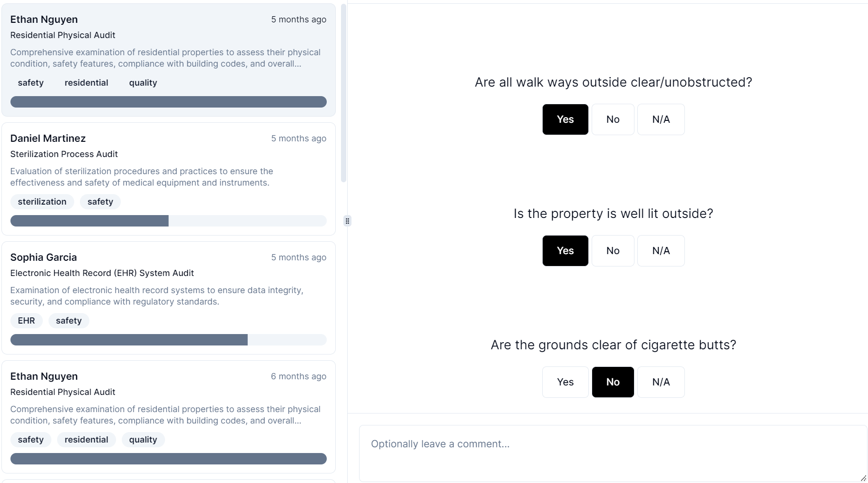Image resolution: width=868 pixels, height=483 pixels.
Task: Click the panel resize grip handle
Action: [x=347, y=221]
